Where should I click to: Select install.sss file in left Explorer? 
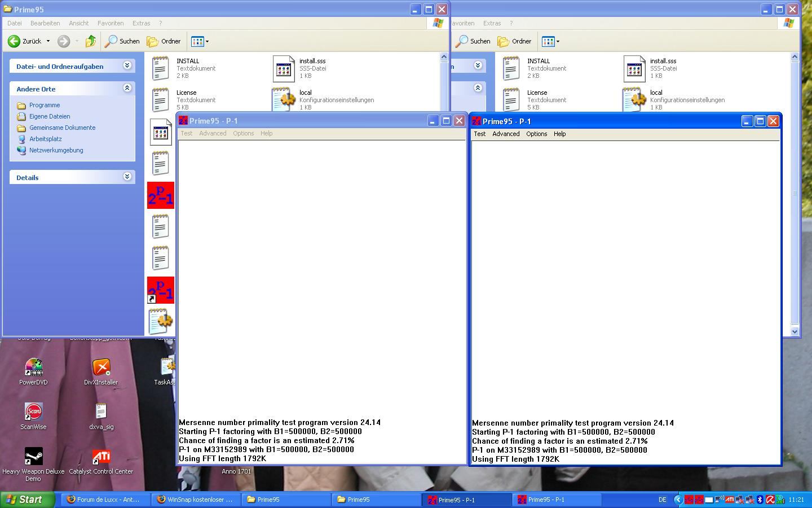coord(299,68)
